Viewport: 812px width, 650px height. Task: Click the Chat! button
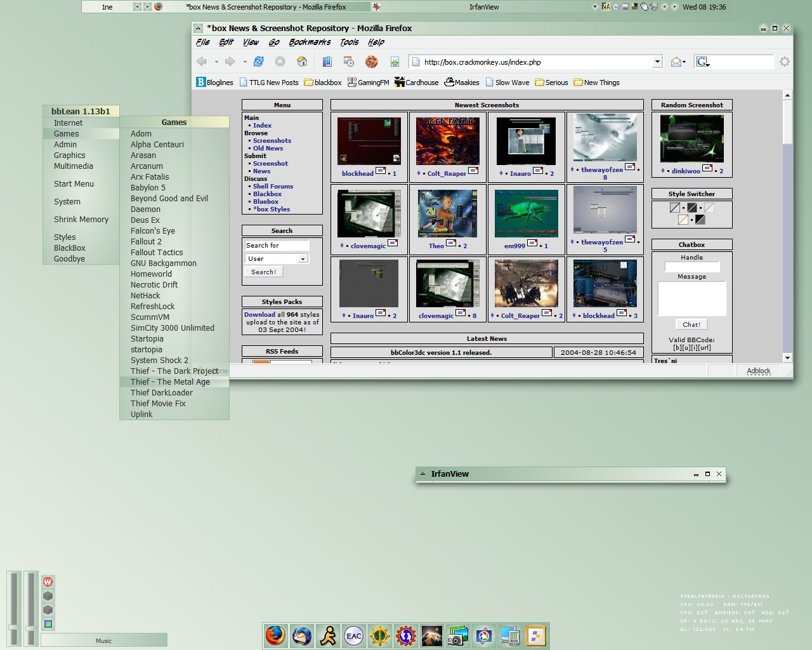tap(691, 324)
